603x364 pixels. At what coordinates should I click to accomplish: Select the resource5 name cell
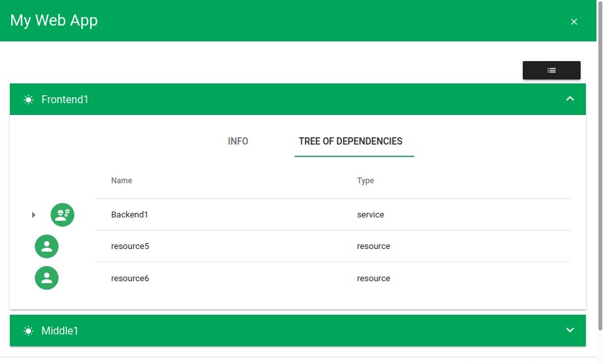(x=130, y=246)
